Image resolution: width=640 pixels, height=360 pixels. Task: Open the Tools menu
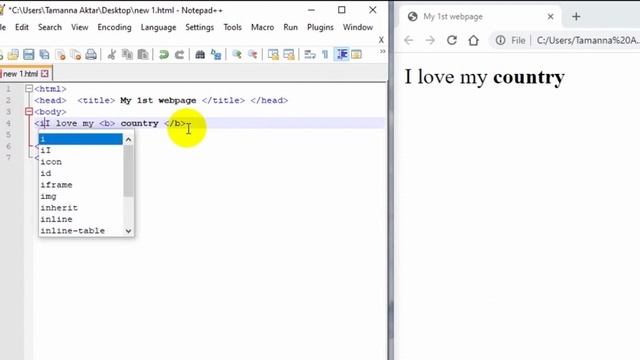click(232, 27)
